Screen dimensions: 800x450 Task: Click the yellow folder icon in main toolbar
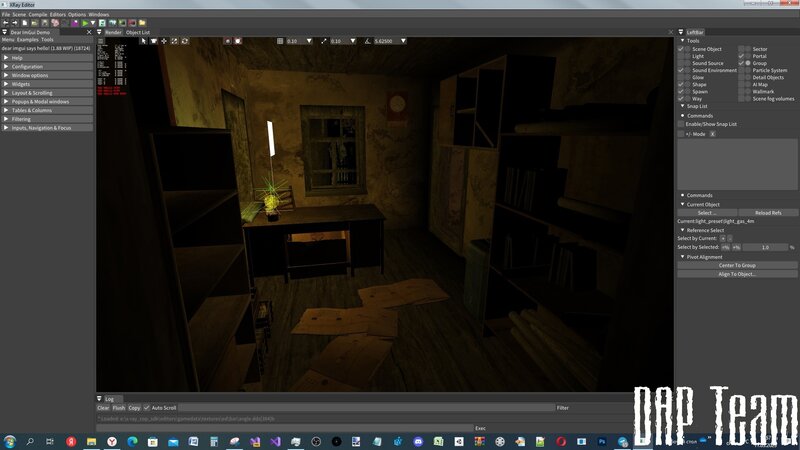coord(142,22)
